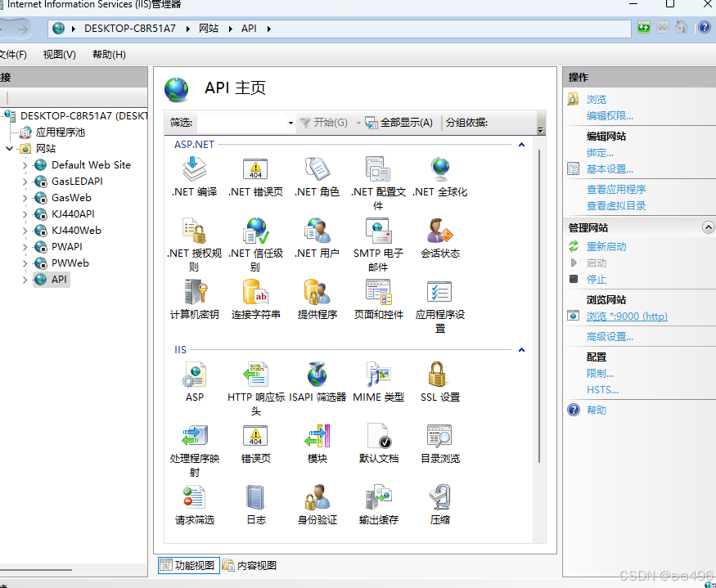Viewport: 716px width, 588px height.
Task: Open the .NET 角色 feature
Action: point(317,177)
